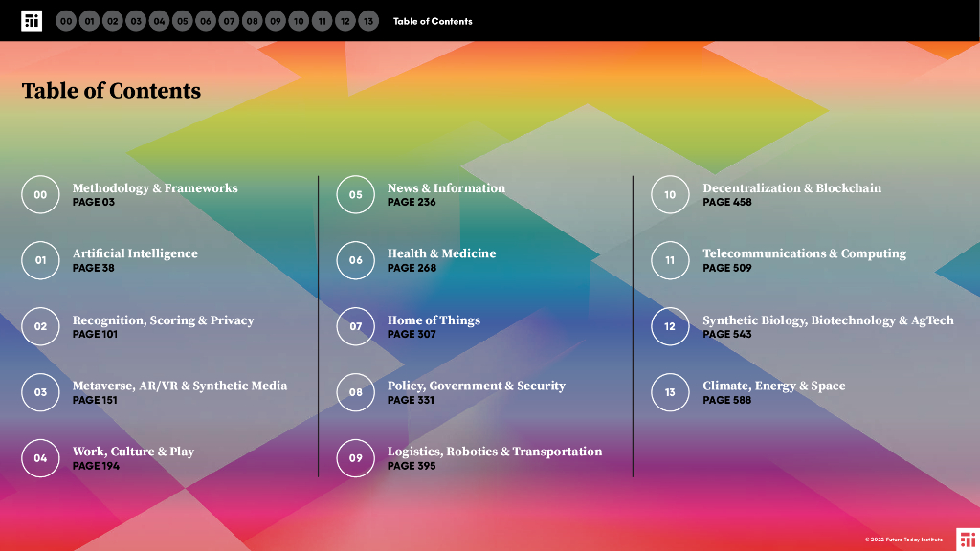Open the Health & Medicine chapter link
980x551 pixels.
(x=441, y=254)
